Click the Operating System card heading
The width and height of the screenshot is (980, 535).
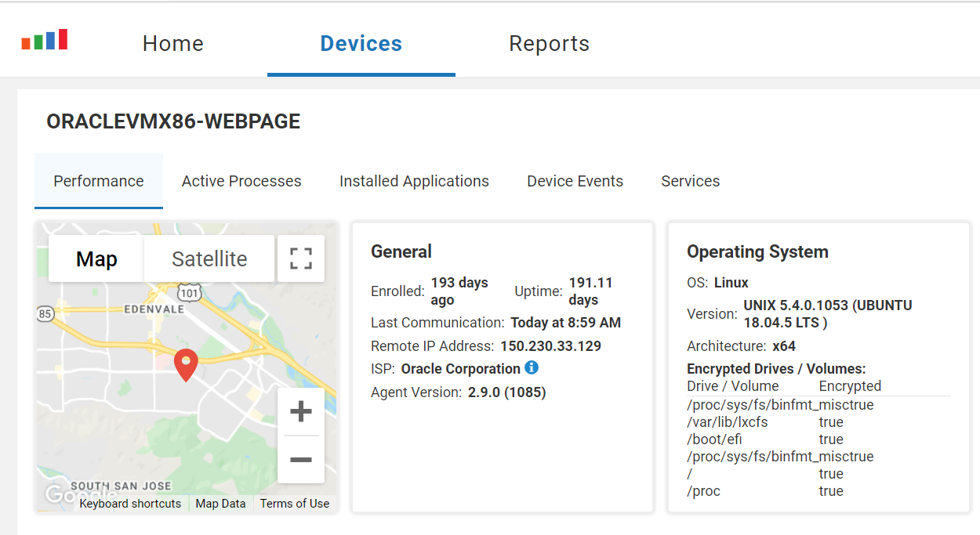tap(757, 251)
